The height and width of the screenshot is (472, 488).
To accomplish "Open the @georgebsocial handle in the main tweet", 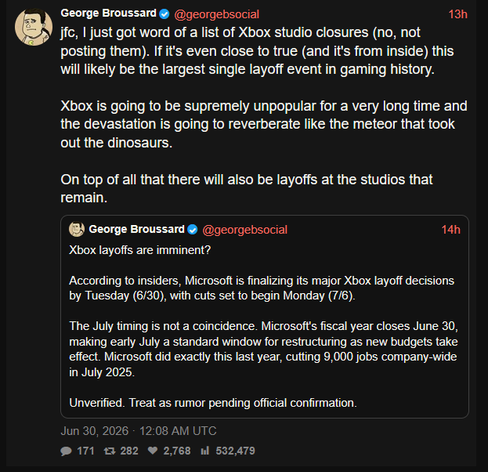I will pyautogui.click(x=217, y=14).
